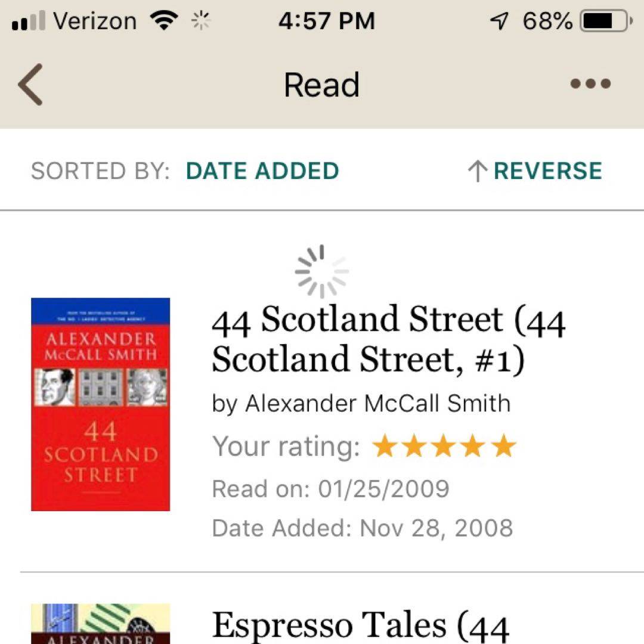Screen dimensions: 644x644
Task: Open 44 Scotland Street book cover
Action: [100, 404]
